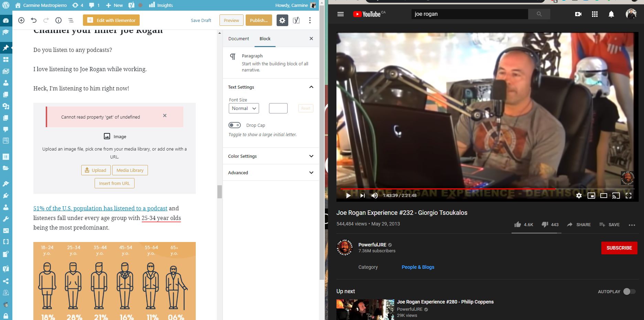The width and height of the screenshot is (644, 320).
Task: Click the editor content scrollbar thumb
Action: (219, 191)
